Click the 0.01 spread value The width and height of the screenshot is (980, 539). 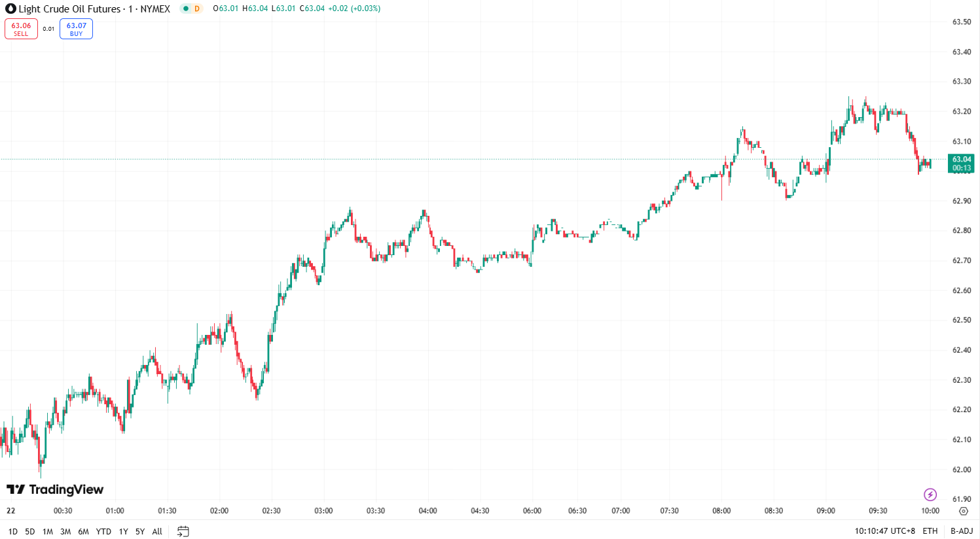[48, 29]
